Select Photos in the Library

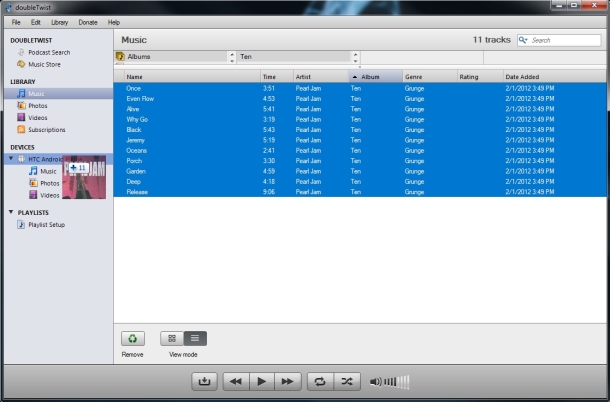(x=38, y=105)
